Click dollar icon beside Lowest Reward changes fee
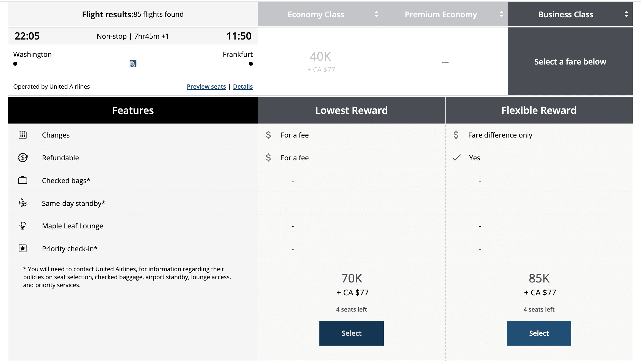641x364 pixels. (268, 135)
